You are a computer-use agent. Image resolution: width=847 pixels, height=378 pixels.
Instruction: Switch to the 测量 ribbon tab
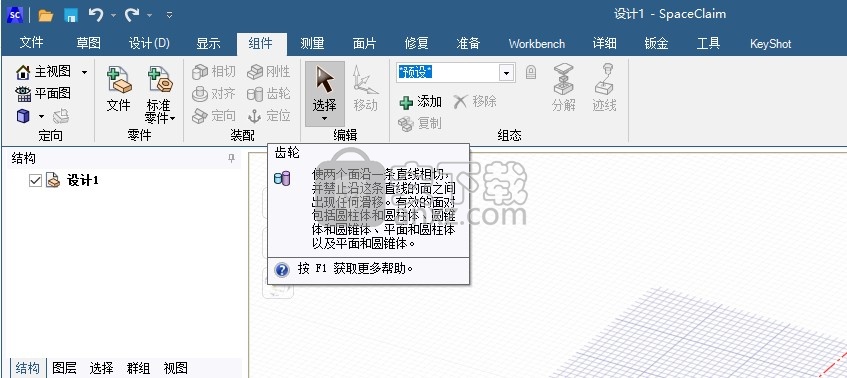pos(312,43)
